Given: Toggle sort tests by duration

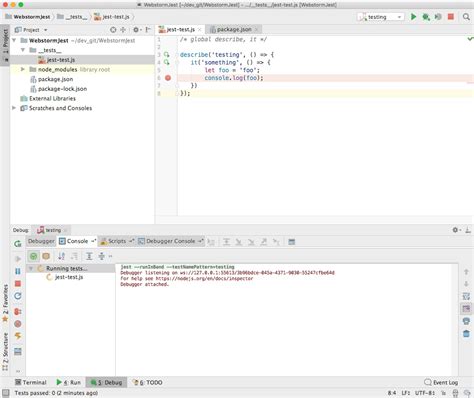Looking at the screenshot, I should [x=74, y=256].
